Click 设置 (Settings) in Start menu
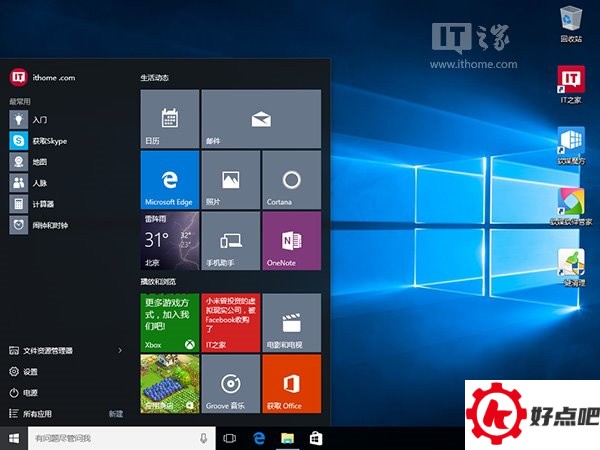Viewport: 600px width, 450px height. tap(30, 372)
